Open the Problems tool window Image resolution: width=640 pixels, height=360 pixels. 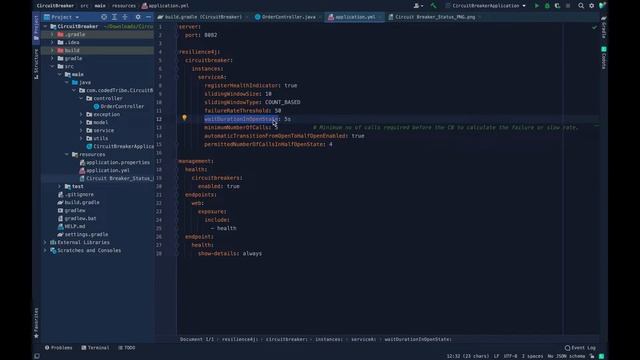pyautogui.click(x=58, y=348)
